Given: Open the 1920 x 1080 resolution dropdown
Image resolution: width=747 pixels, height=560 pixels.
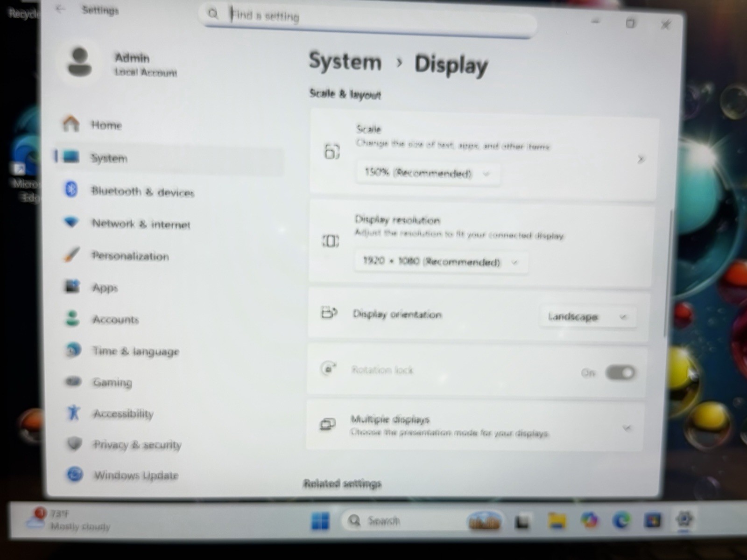Looking at the screenshot, I should coord(441,262).
